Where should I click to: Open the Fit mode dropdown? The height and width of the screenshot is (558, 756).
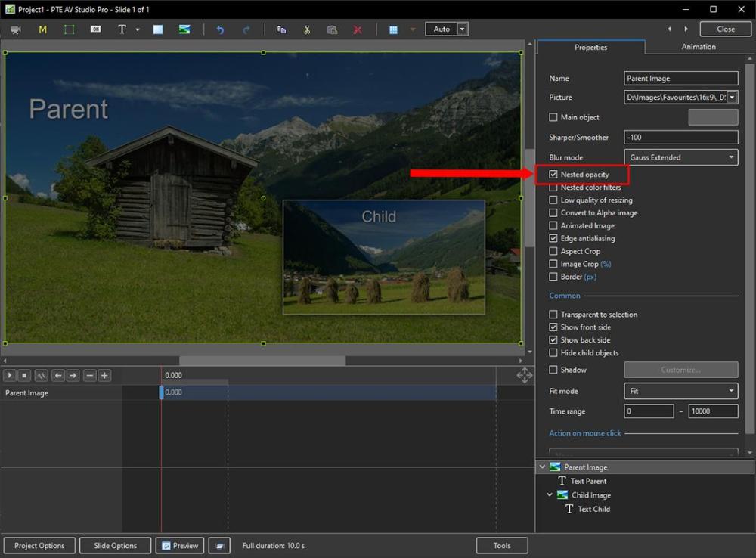click(x=681, y=391)
